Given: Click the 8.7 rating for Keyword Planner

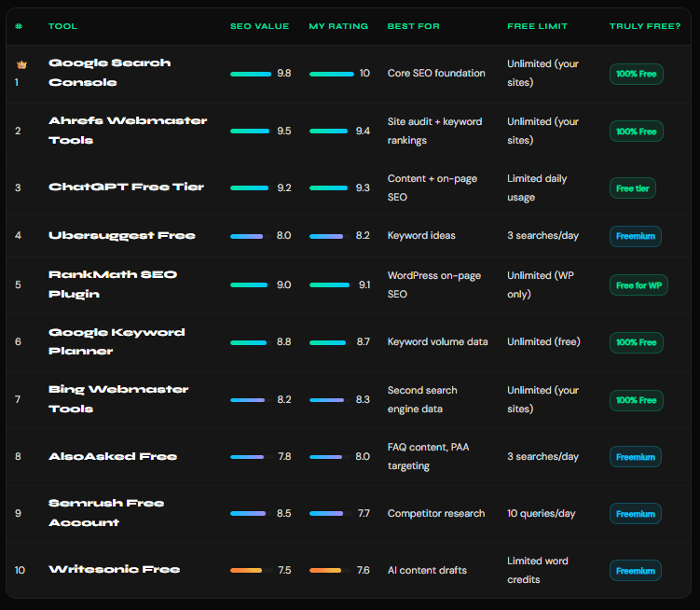Looking at the screenshot, I should click(x=363, y=342).
